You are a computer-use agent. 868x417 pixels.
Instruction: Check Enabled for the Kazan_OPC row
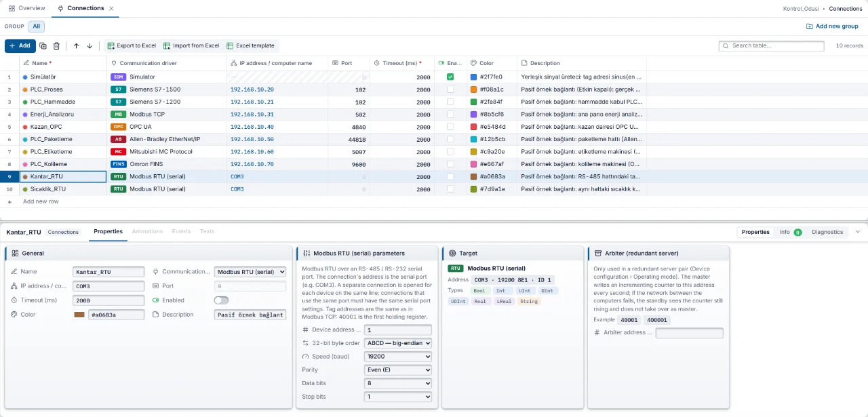(450, 127)
